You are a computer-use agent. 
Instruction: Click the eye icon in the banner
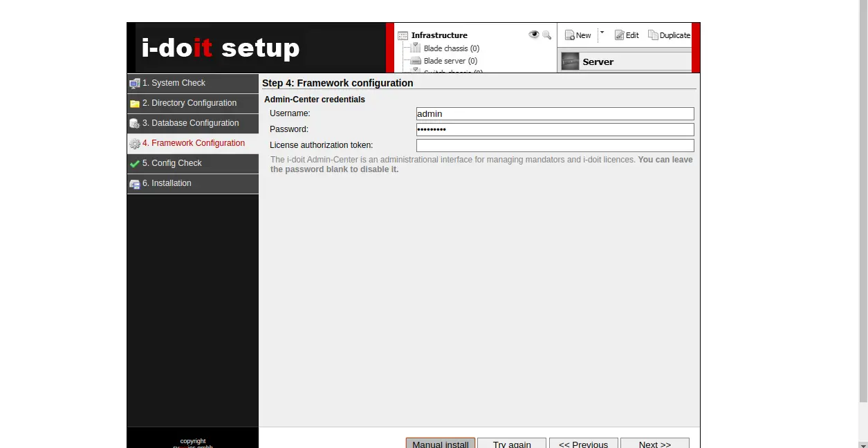pos(534,35)
